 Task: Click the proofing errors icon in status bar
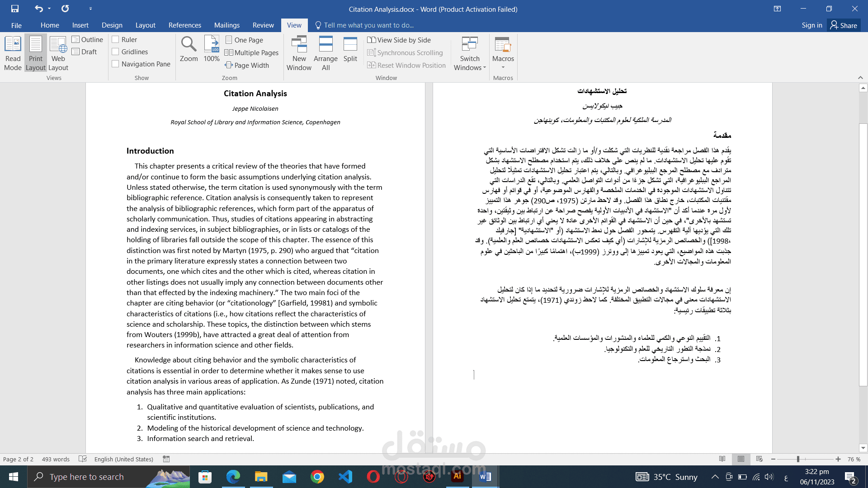(x=83, y=459)
